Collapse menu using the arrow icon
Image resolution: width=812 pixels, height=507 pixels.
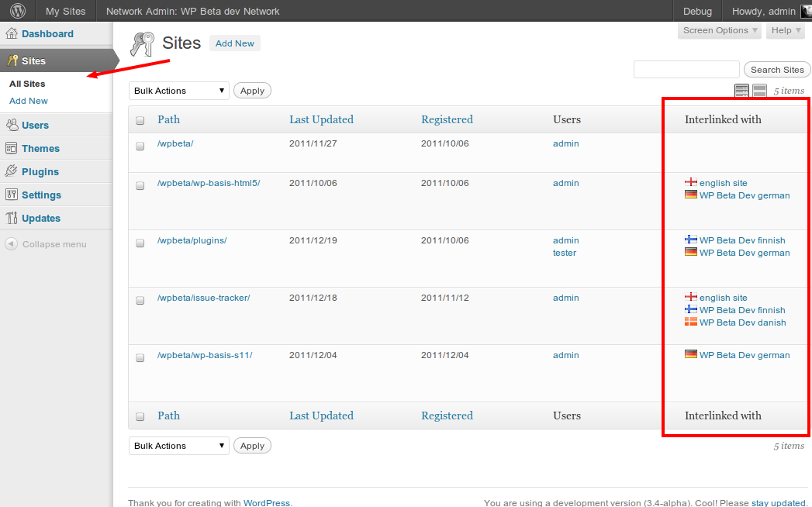pos(12,244)
